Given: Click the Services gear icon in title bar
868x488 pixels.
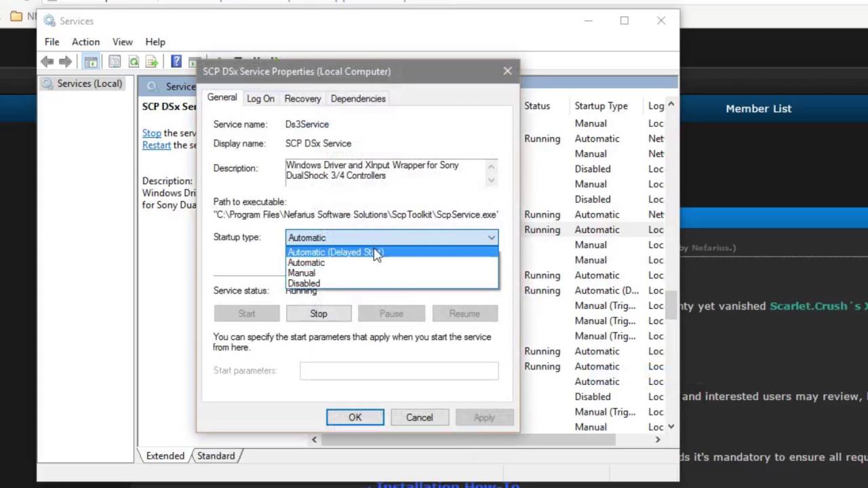Looking at the screenshot, I should click(49, 21).
